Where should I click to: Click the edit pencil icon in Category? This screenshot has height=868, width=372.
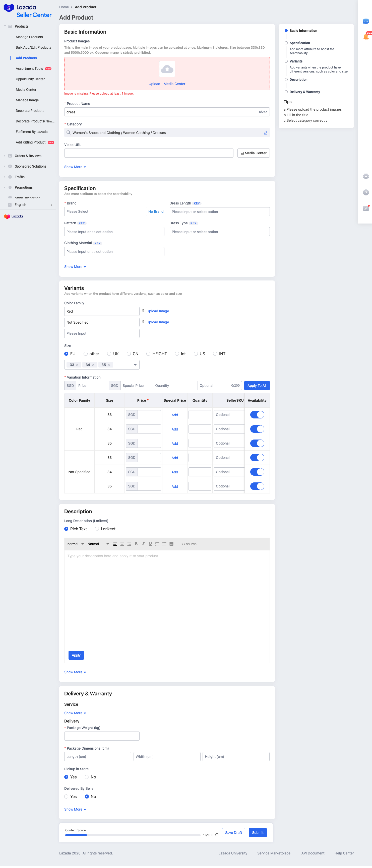point(265,133)
